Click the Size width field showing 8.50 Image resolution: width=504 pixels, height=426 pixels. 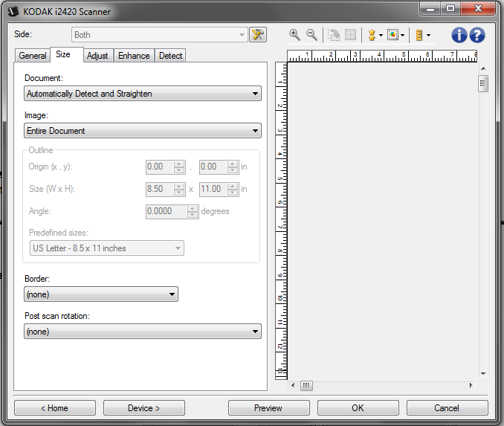click(x=160, y=189)
